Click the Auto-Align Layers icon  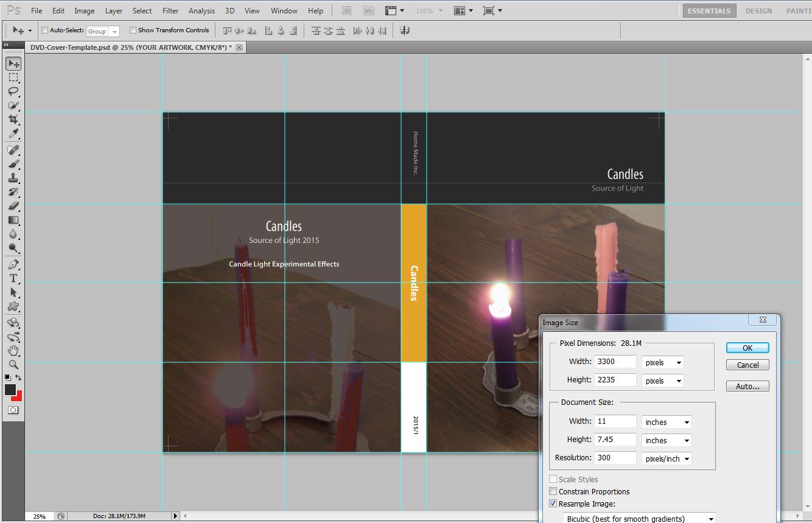pyautogui.click(x=405, y=30)
